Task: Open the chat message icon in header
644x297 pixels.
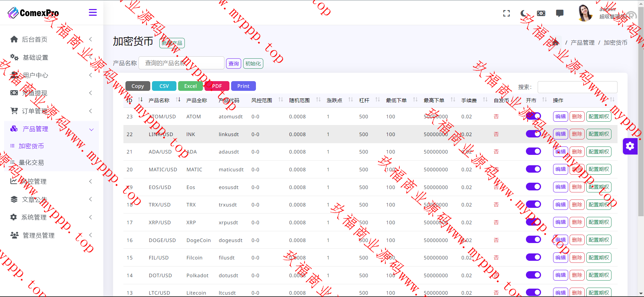Action: coord(559,13)
